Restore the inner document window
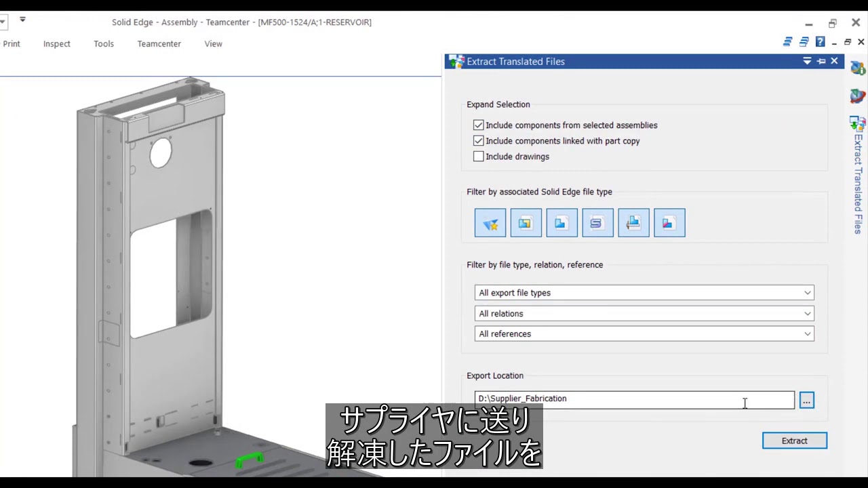This screenshot has width=868, height=488. pyautogui.click(x=848, y=42)
